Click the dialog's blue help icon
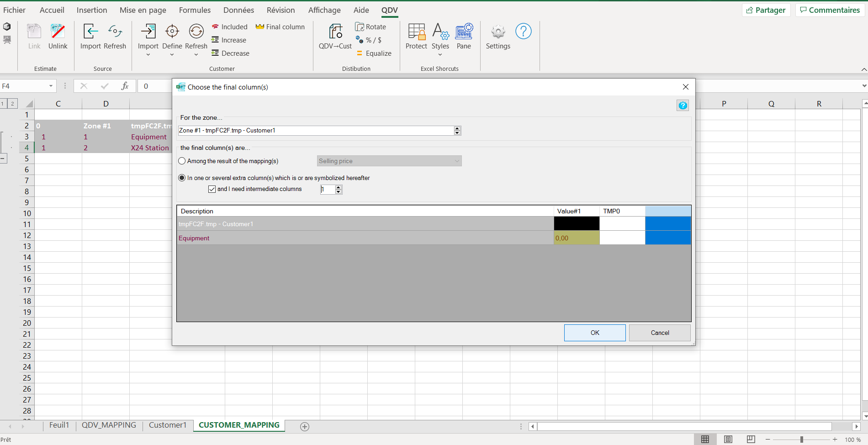This screenshot has height=445, width=868. [683, 106]
